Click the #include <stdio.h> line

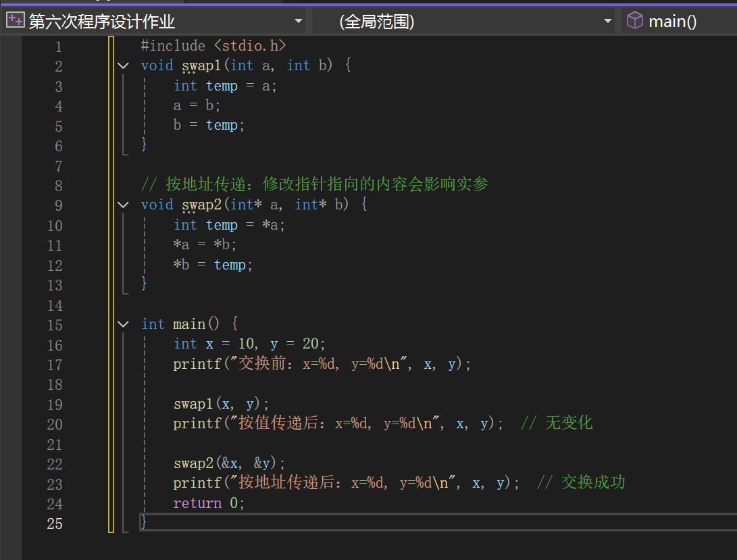213,46
